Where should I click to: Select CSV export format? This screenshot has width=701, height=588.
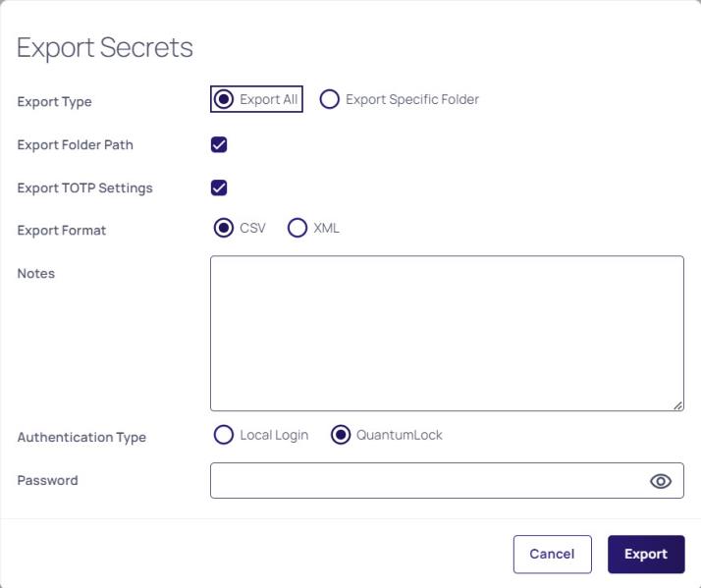click(224, 228)
